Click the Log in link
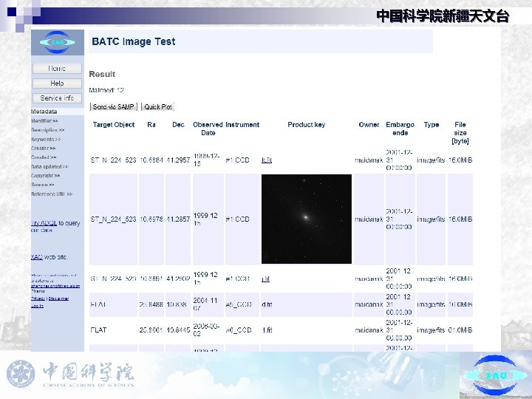The width and height of the screenshot is (532, 399). (x=37, y=306)
